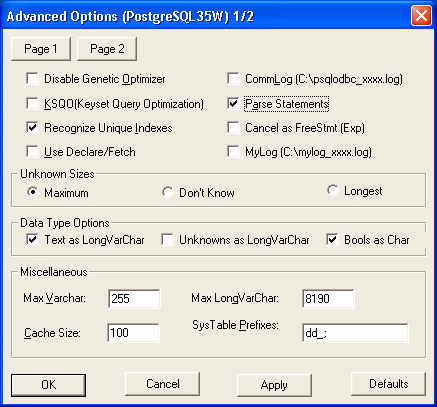Switch to Page 2

107,49
